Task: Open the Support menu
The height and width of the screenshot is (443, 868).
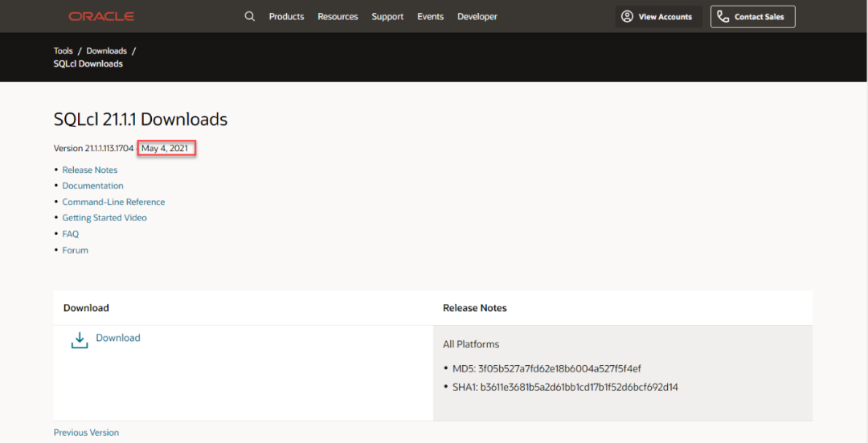Action: (x=387, y=16)
